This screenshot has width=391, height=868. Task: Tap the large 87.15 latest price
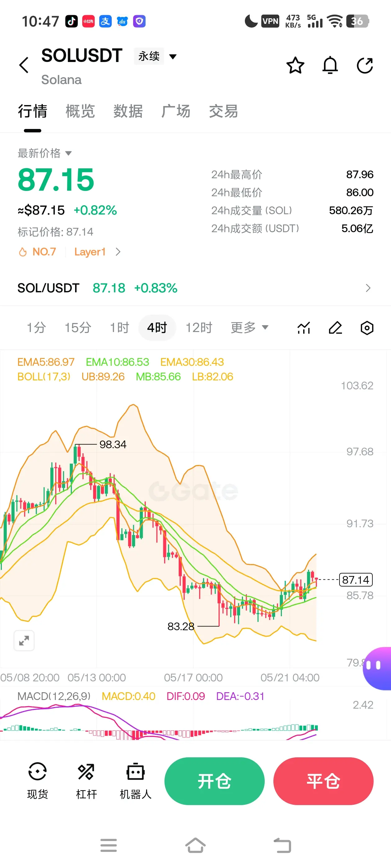[x=56, y=180]
